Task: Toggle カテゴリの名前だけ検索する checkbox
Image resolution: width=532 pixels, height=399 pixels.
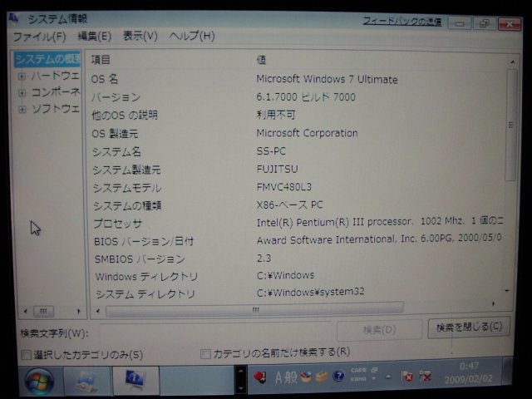Action: click(x=205, y=353)
